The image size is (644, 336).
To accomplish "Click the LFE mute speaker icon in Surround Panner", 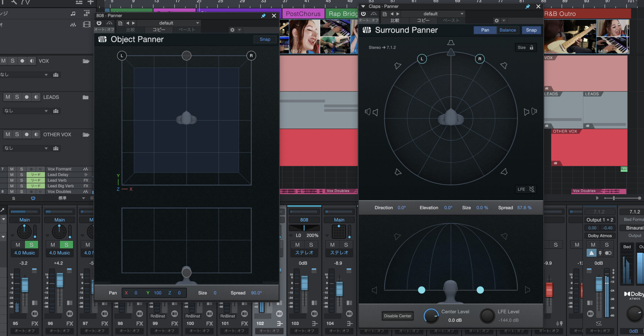I will click(531, 189).
